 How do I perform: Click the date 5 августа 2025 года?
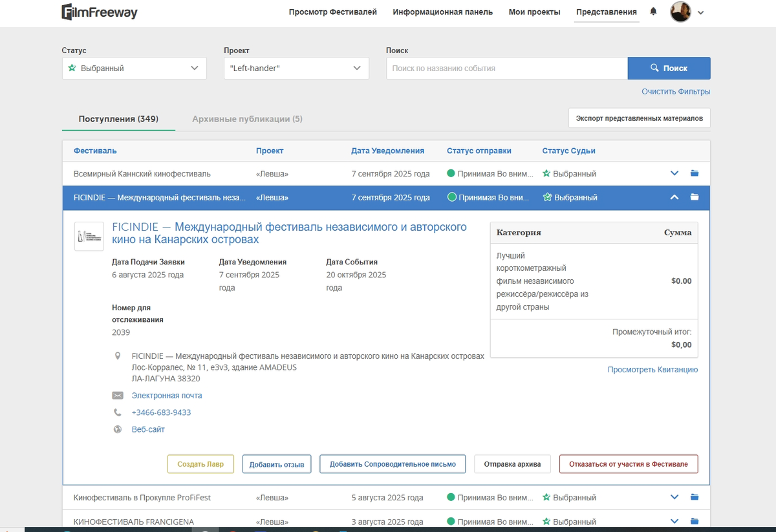tap(387, 497)
